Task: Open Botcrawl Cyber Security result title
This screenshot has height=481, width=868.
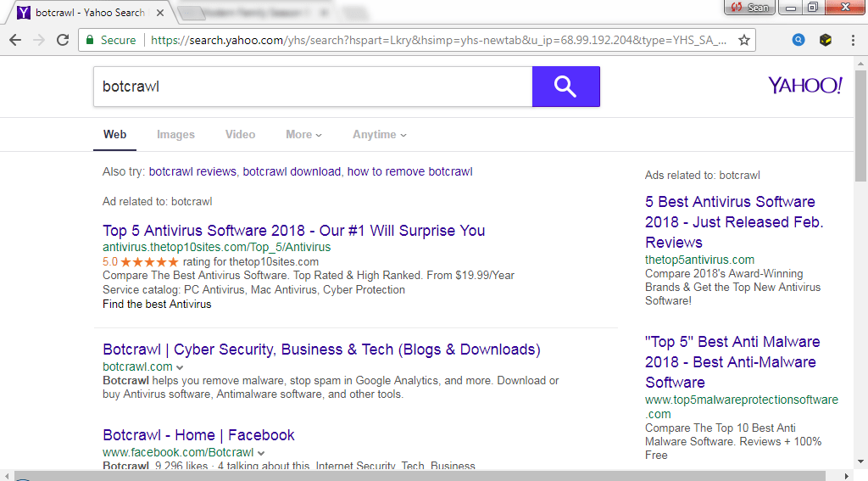Action: click(321, 350)
